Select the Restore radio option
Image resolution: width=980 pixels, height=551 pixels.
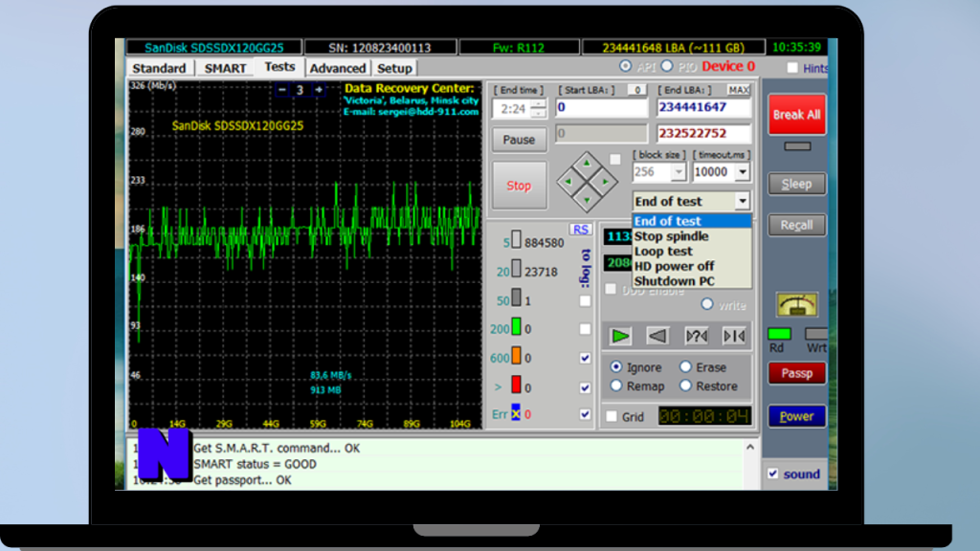click(685, 386)
